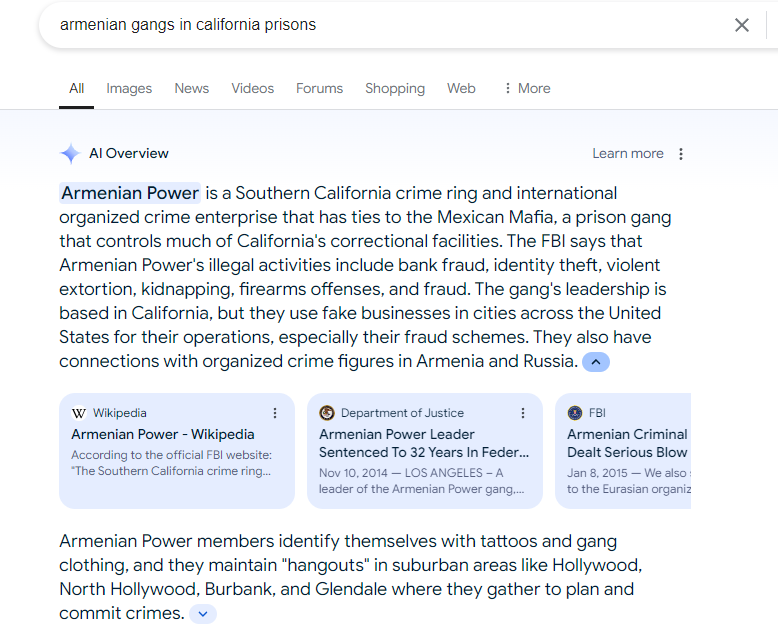The image size is (778, 626).
Task: Clear the search box with the X icon
Action: tap(741, 25)
